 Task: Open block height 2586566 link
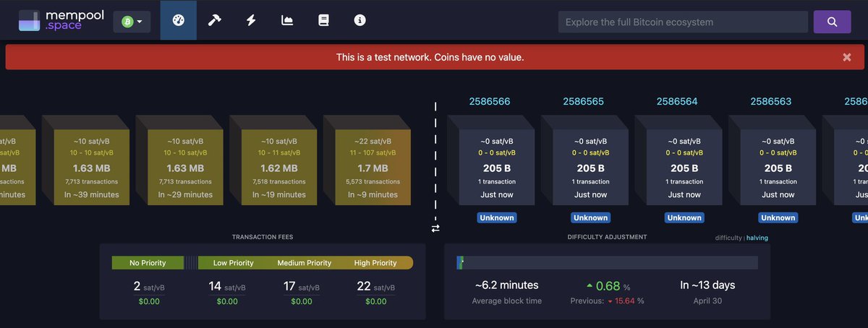(x=490, y=101)
